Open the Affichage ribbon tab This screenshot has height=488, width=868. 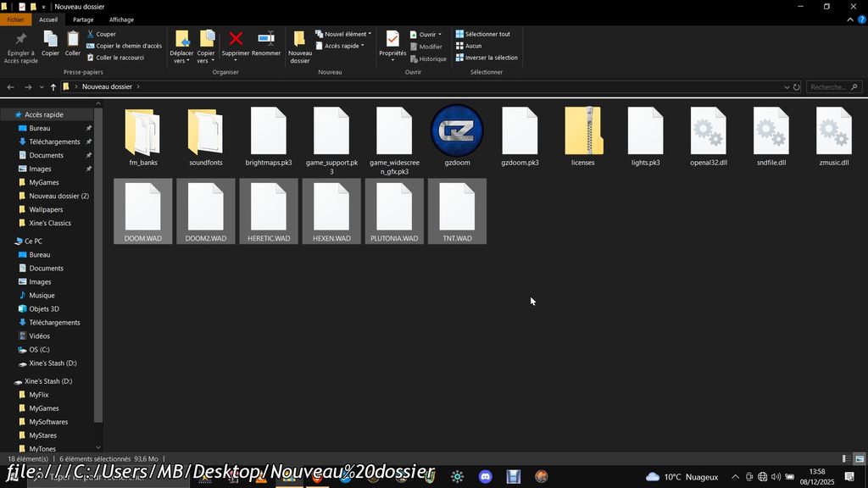click(x=121, y=19)
